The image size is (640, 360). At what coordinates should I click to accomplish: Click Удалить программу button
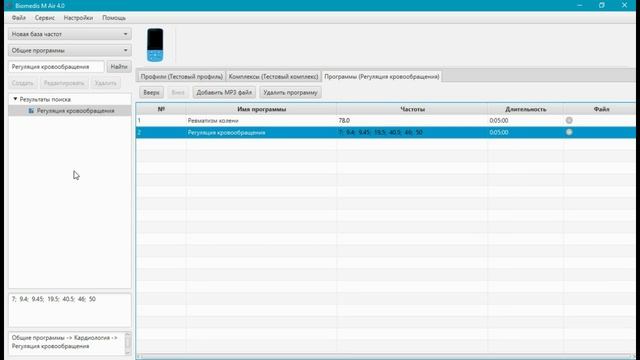pyautogui.click(x=290, y=92)
